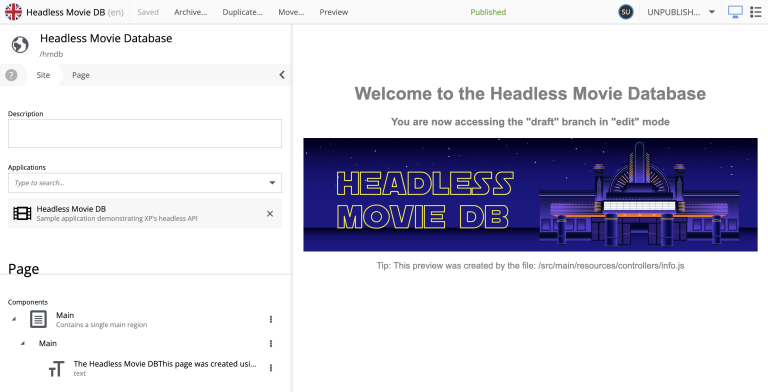Select the text component icon
The height and width of the screenshot is (392, 768).
pyautogui.click(x=57, y=368)
